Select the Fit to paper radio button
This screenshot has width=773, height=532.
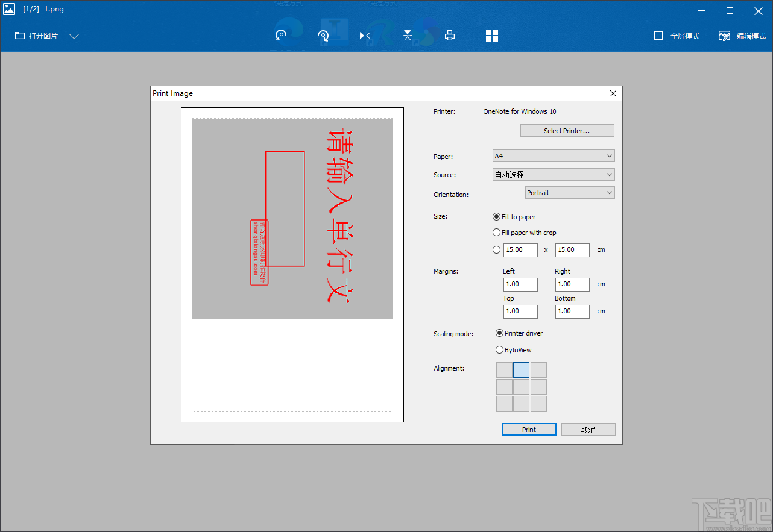point(497,217)
